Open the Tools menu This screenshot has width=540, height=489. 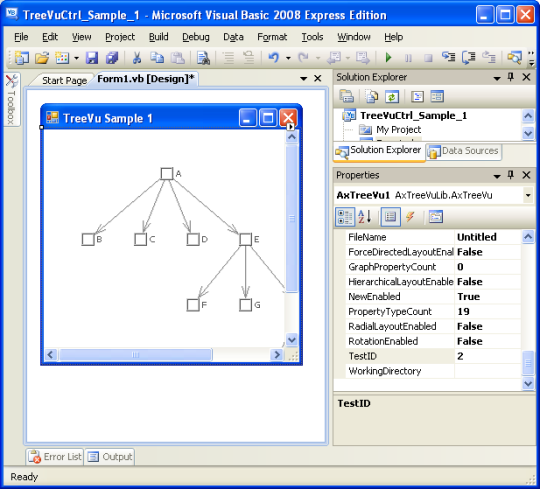312,37
